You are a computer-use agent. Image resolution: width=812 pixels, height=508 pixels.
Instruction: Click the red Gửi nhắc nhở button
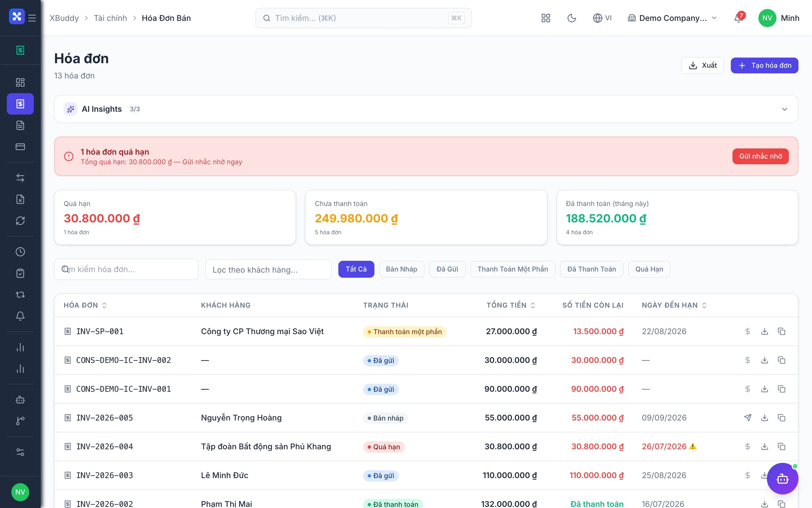point(760,157)
